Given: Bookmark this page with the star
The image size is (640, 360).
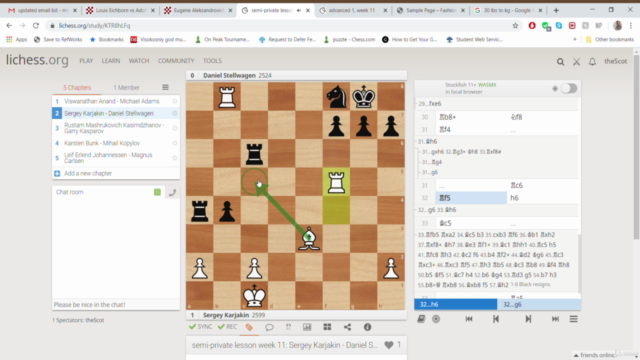Looking at the screenshot, I should pos(515,26).
